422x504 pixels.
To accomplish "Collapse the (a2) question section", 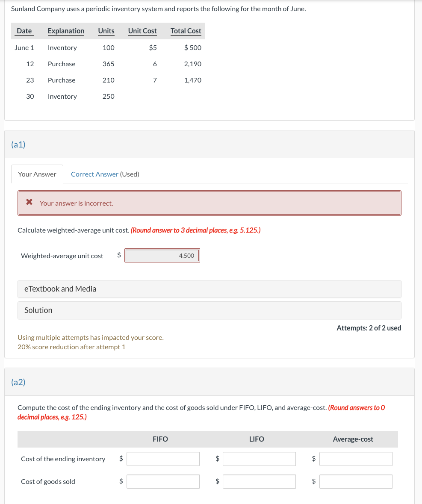I will (x=18, y=382).
